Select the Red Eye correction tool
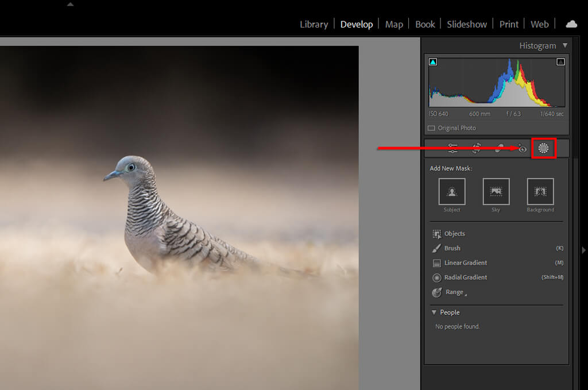The height and width of the screenshot is (390, 588). point(521,148)
